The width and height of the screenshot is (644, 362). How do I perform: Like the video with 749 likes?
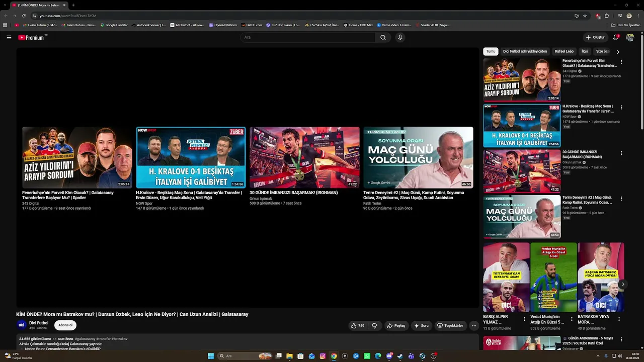click(x=358, y=325)
